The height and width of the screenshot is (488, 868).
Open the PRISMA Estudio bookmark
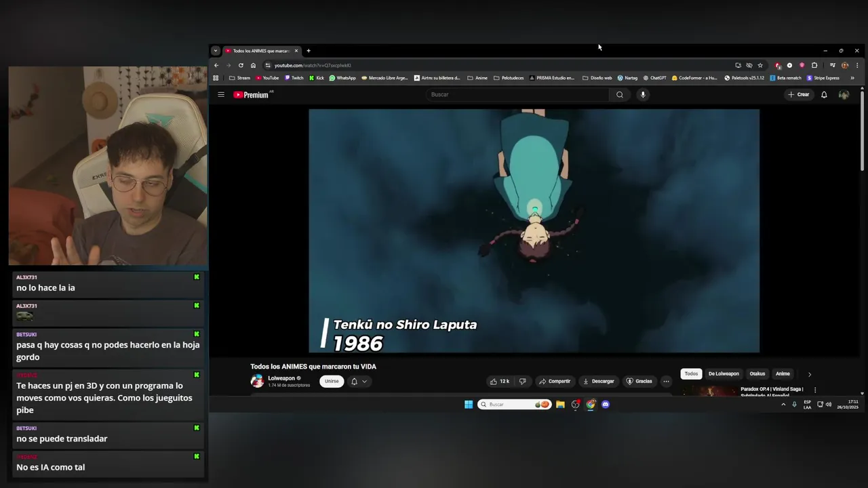pos(552,78)
